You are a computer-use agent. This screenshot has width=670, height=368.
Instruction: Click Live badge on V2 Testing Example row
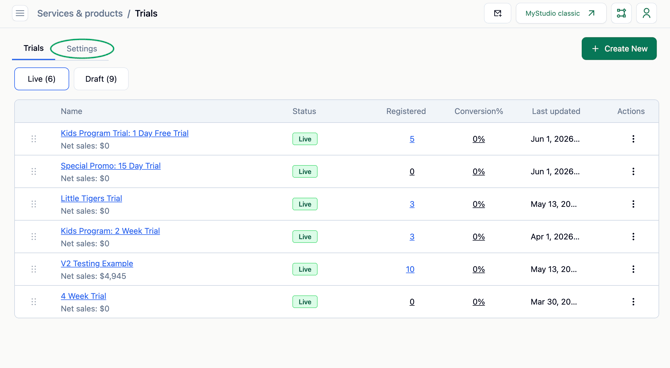pos(305,269)
